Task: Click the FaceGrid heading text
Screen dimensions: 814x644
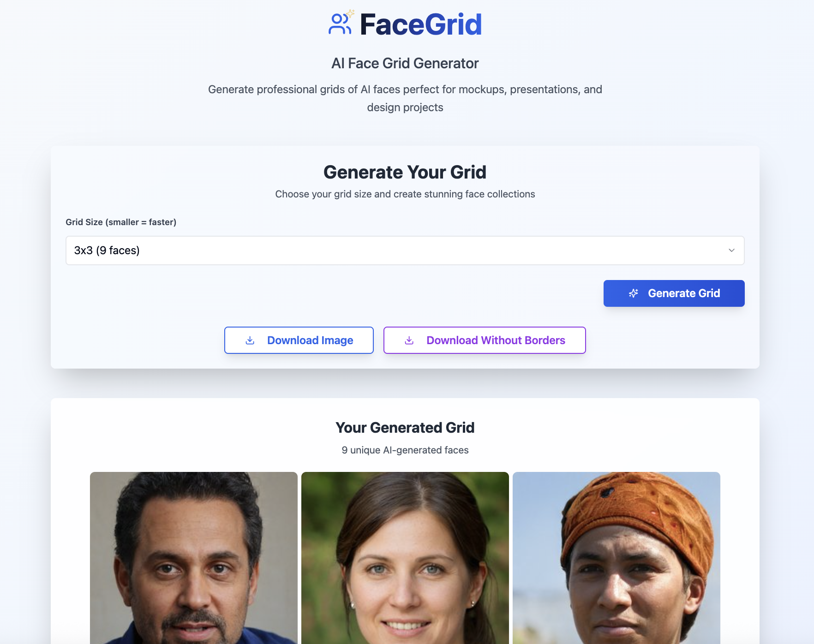Action: 420,24
